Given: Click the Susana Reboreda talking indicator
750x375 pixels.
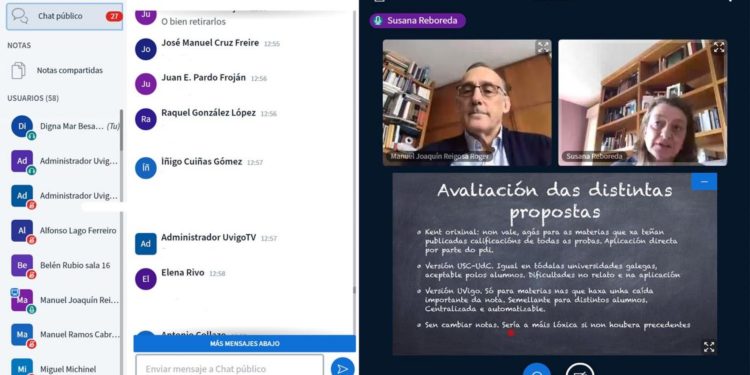Looking at the screenshot, I should tap(418, 21).
